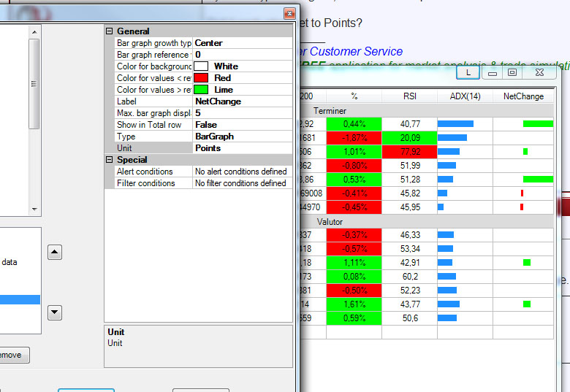Image resolution: width=570 pixels, height=392 pixels.
Task: Click the 1,11% cell
Action: [354, 262]
